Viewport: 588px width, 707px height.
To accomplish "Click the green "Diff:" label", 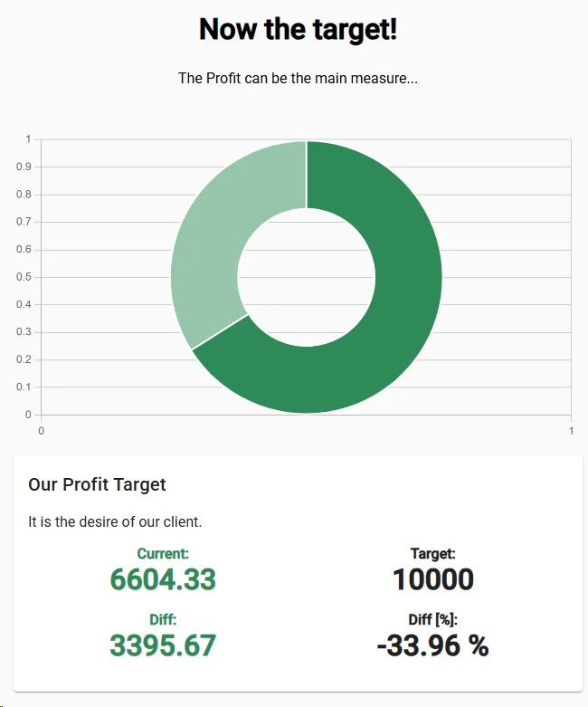I will coord(163,619).
